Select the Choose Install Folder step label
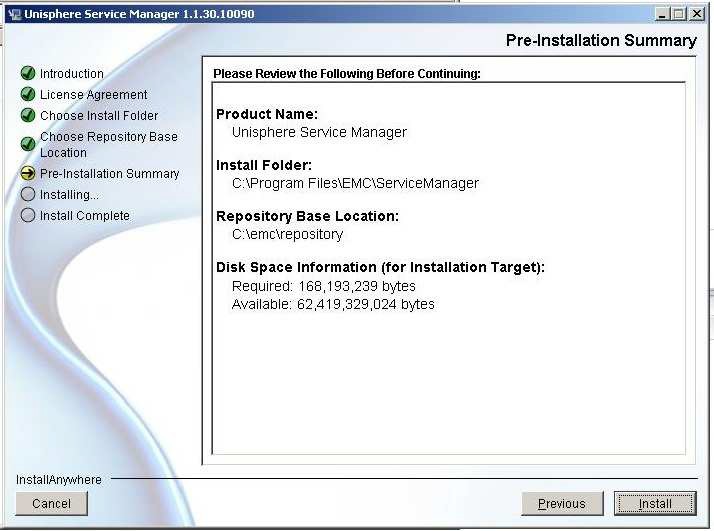 (x=99, y=115)
